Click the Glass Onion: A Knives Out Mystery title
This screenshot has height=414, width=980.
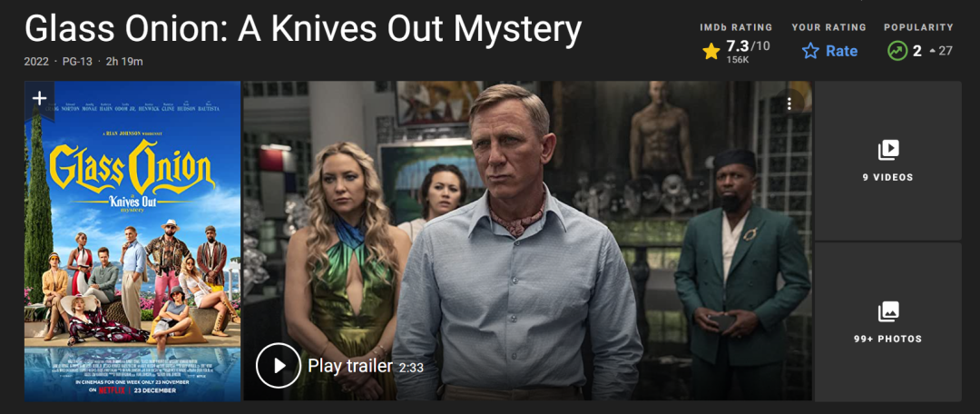click(x=302, y=29)
